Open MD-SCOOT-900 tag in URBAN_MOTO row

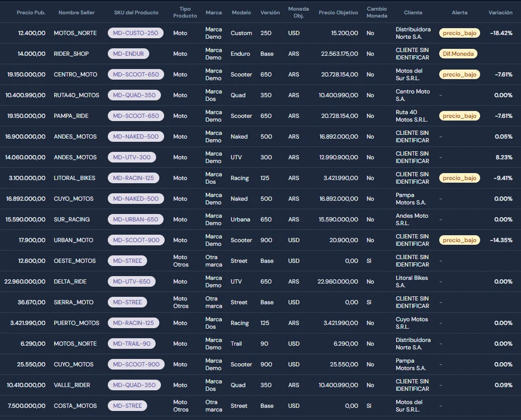pyautogui.click(x=136, y=240)
